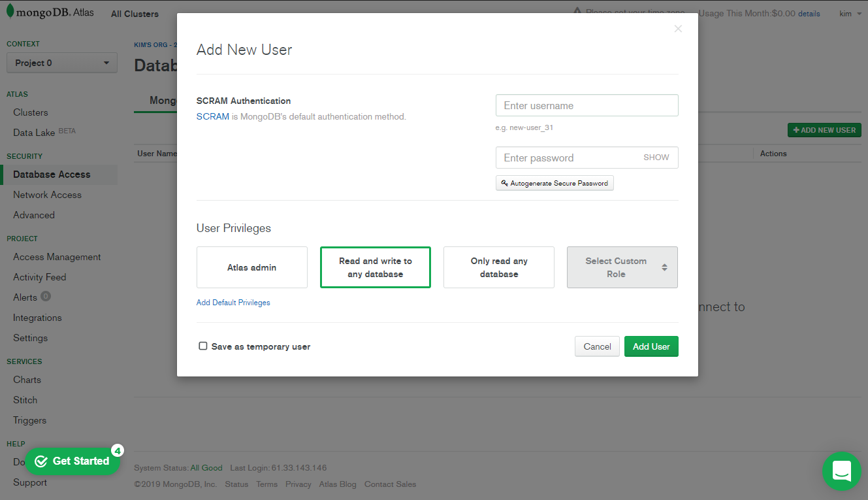Open Alerts in sidebar
868x500 pixels.
[x=25, y=297]
